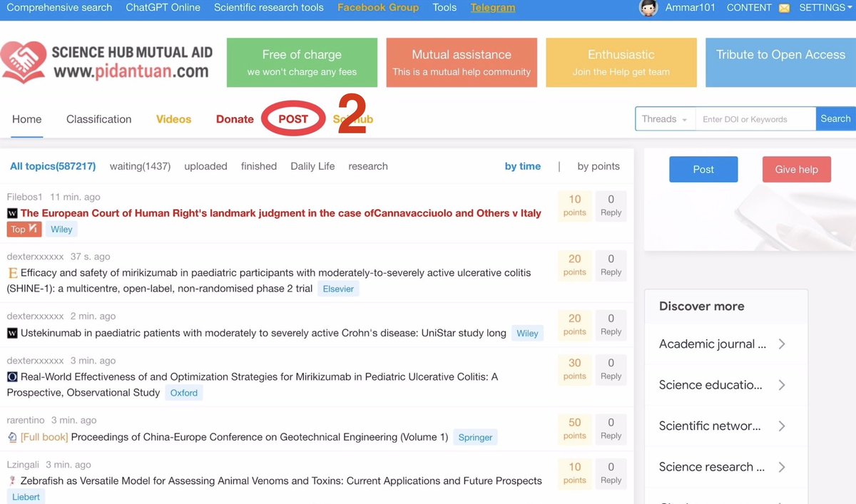Open user Filebos1 profile
The width and height of the screenshot is (856, 504).
[x=25, y=197]
